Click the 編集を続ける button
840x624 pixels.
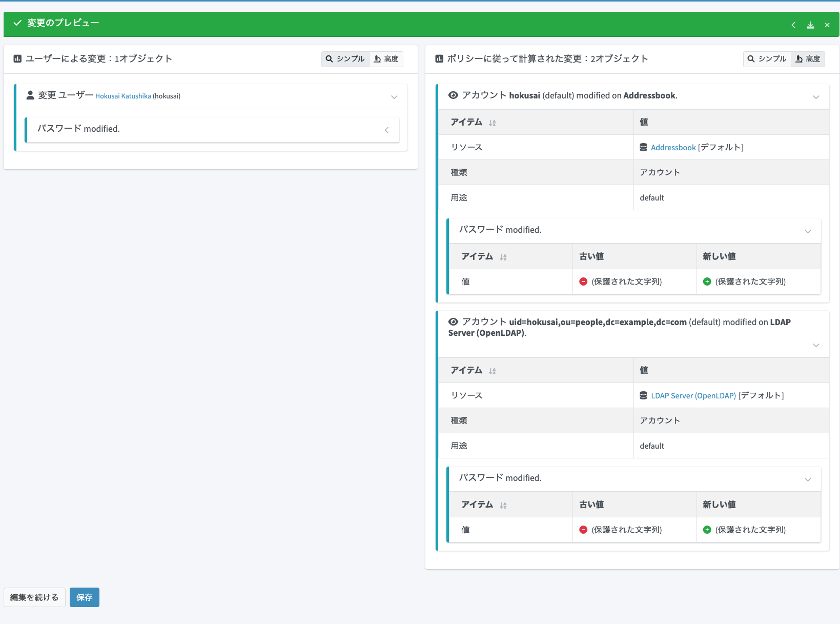(34, 597)
